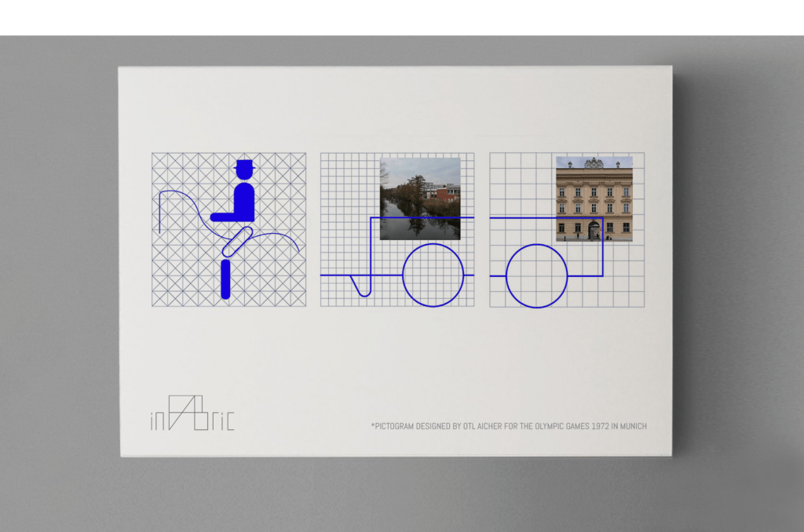Image resolution: width=804 pixels, height=532 pixels.
Task: Click the river canal photo thumbnail
Action: [420, 199]
